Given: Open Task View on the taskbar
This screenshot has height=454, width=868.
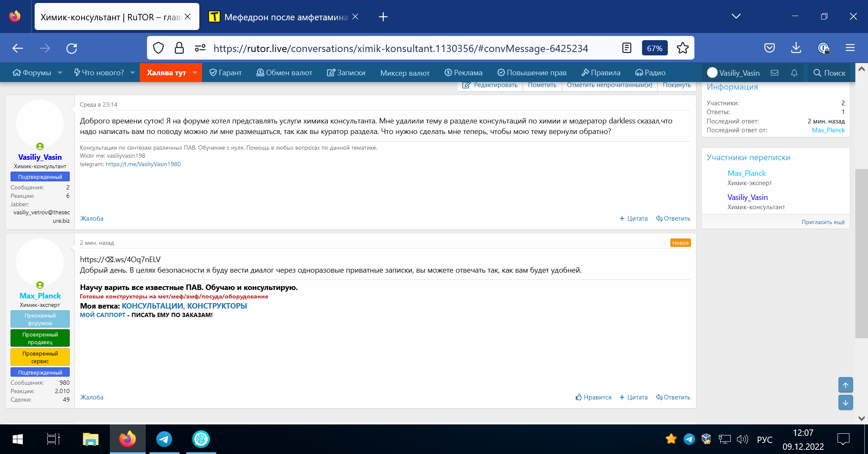Looking at the screenshot, I should (53, 440).
